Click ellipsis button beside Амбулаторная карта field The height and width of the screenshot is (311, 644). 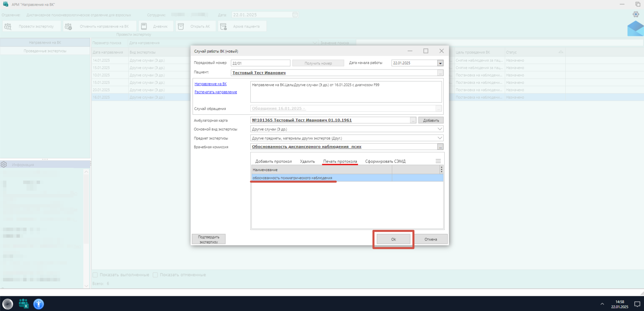click(413, 120)
